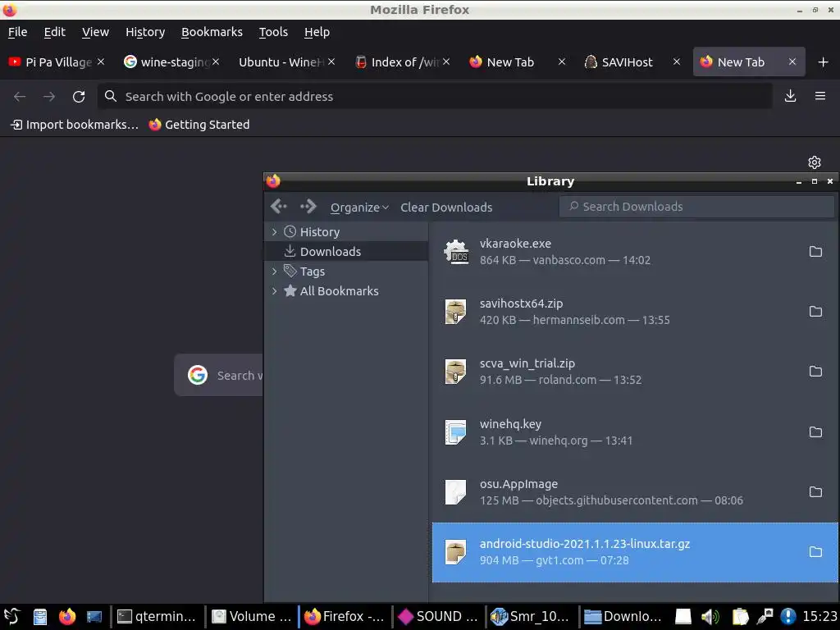The image size is (840, 630).
Task: Launch Firefox from the taskbar launcher
Action: (x=67, y=617)
